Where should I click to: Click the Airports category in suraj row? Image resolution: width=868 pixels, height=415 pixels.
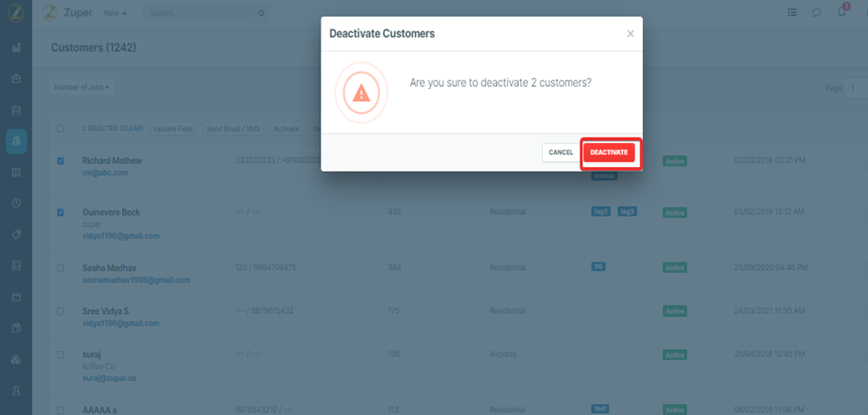click(x=502, y=354)
